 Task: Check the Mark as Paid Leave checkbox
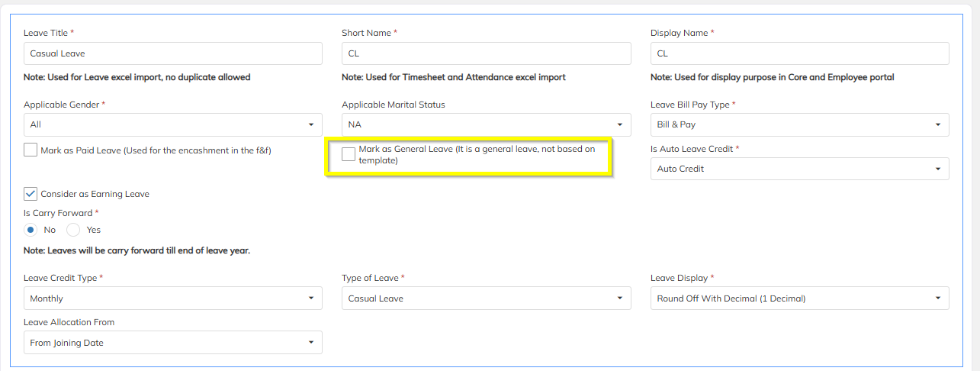tap(31, 150)
